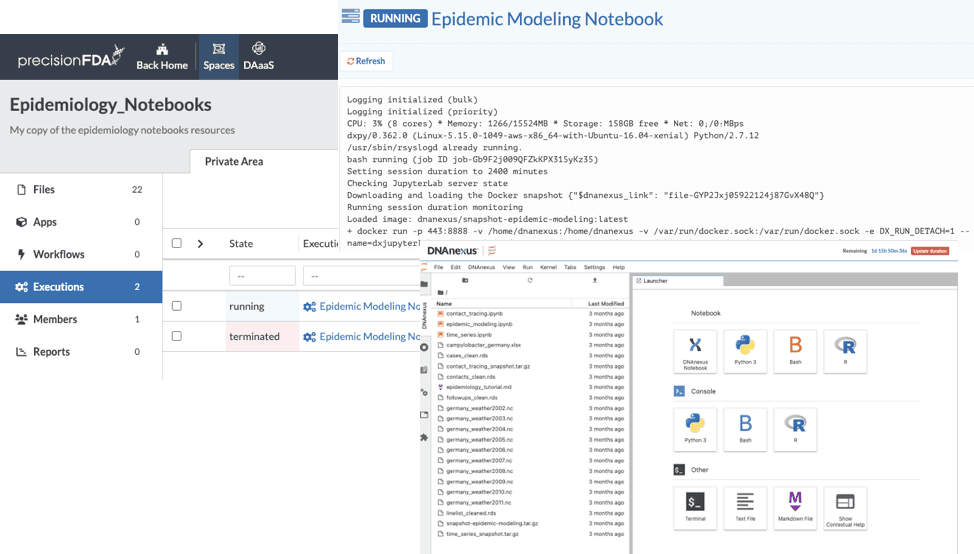Open the Terminal launcher tile
Screen dimensions: 974x554
(695, 506)
